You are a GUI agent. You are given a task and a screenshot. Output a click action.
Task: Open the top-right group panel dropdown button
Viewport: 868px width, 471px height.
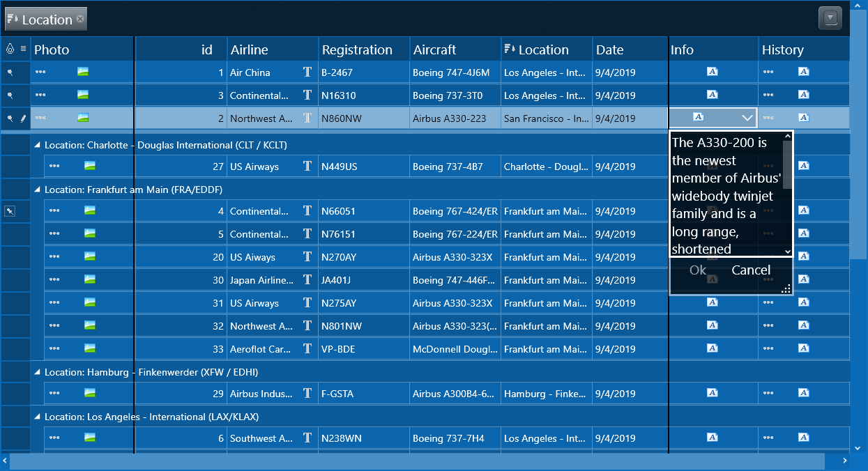click(x=830, y=18)
